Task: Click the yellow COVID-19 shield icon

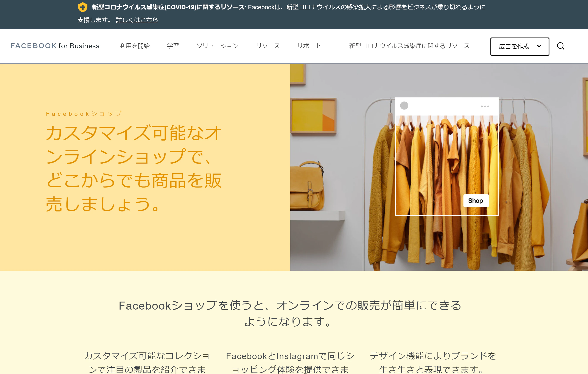Action: coord(82,7)
